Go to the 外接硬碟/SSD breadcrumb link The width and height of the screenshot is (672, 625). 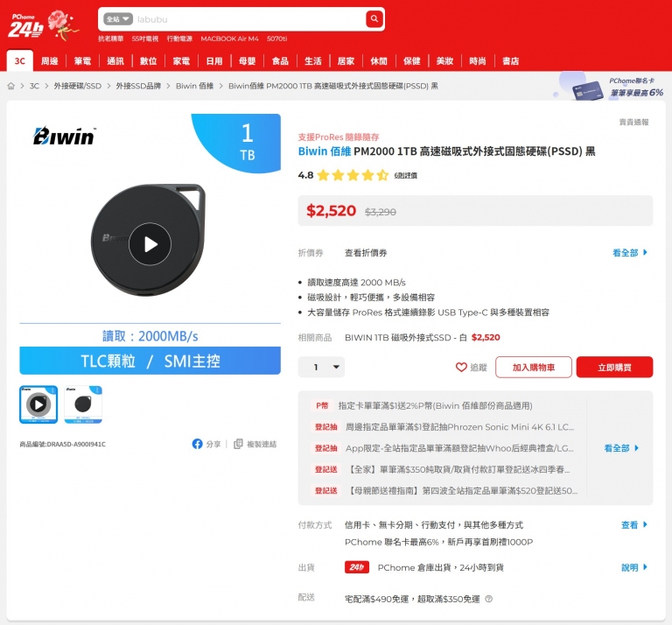(78, 86)
